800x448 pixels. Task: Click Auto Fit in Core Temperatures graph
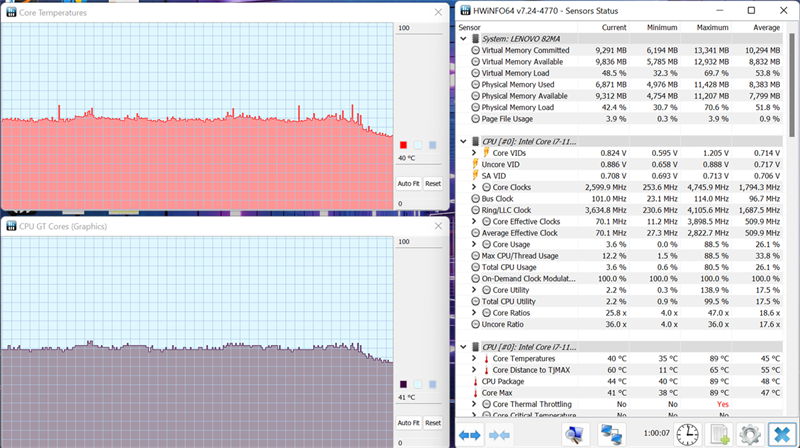[409, 184]
